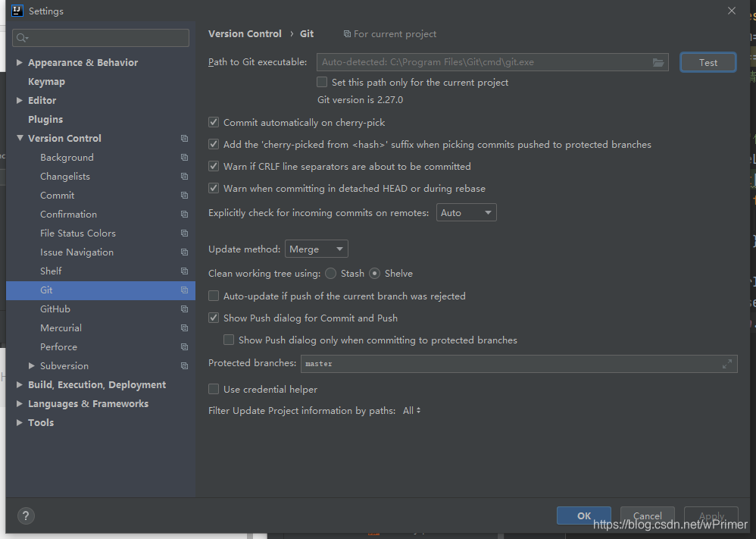Expand the Languages & Frameworks section
The image size is (756, 539).
19,403
